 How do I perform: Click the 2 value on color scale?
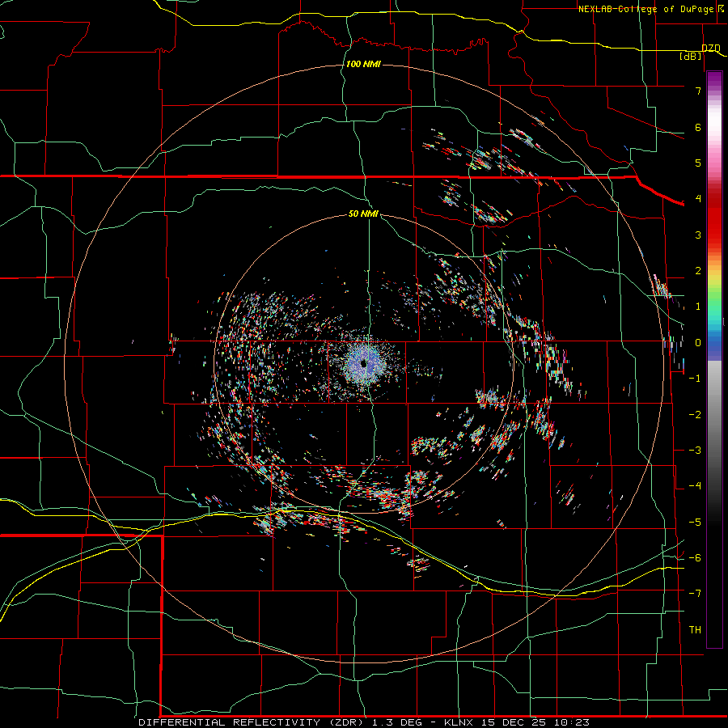coord(698,270)
